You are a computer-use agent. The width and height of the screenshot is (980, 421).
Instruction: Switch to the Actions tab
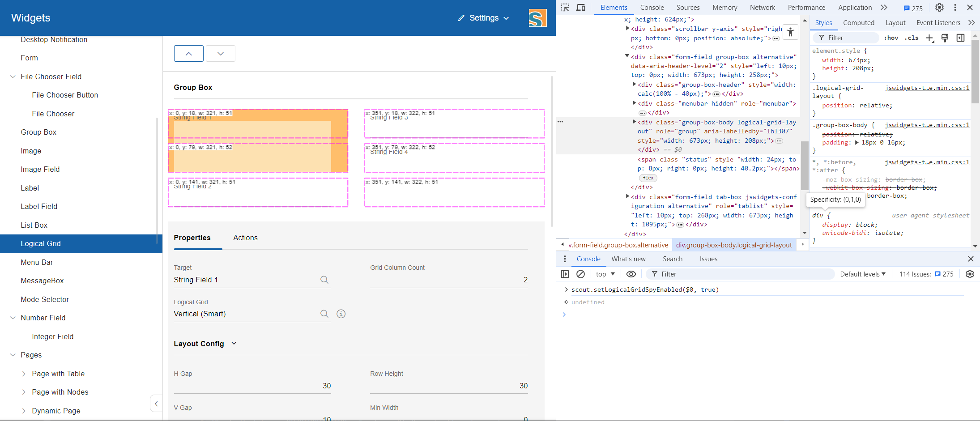(x=245, y=238)
